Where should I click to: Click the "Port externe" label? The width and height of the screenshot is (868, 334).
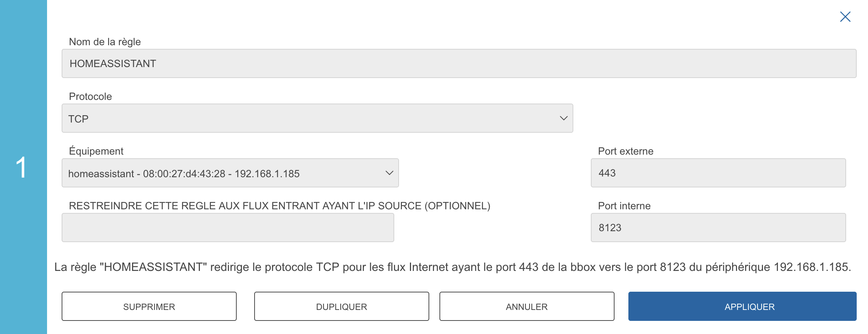625,151
